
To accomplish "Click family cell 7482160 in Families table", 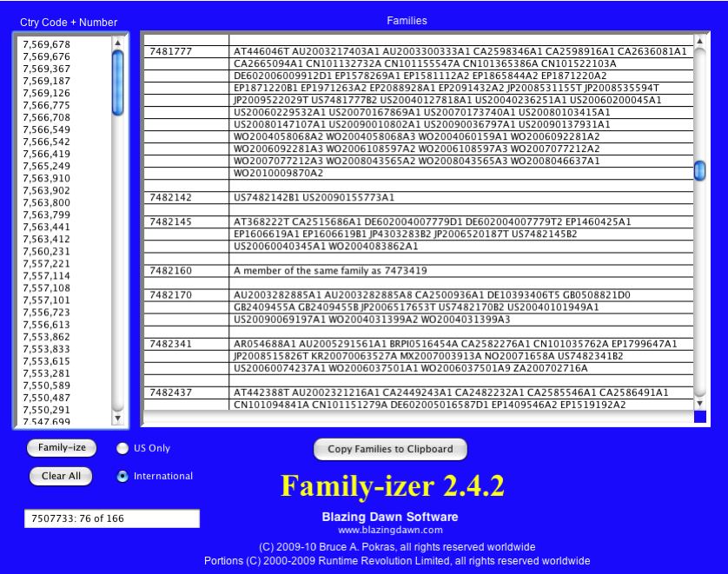I will [187, 271].
